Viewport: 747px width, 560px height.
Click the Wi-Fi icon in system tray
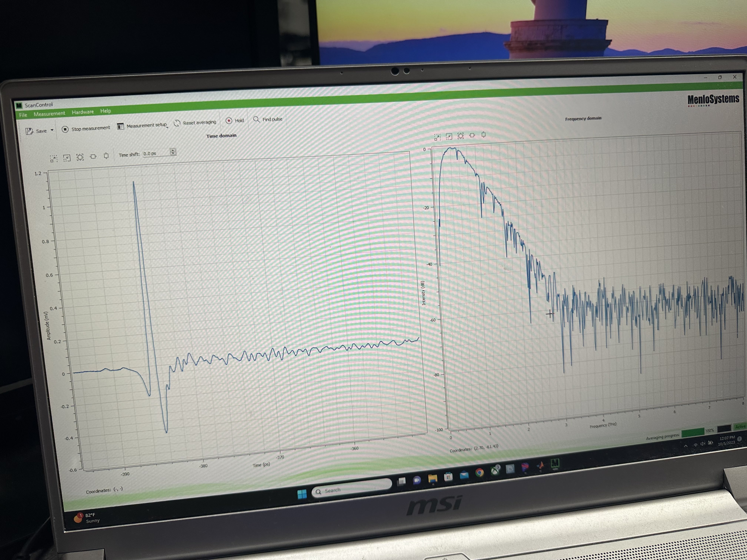[695, 445]
